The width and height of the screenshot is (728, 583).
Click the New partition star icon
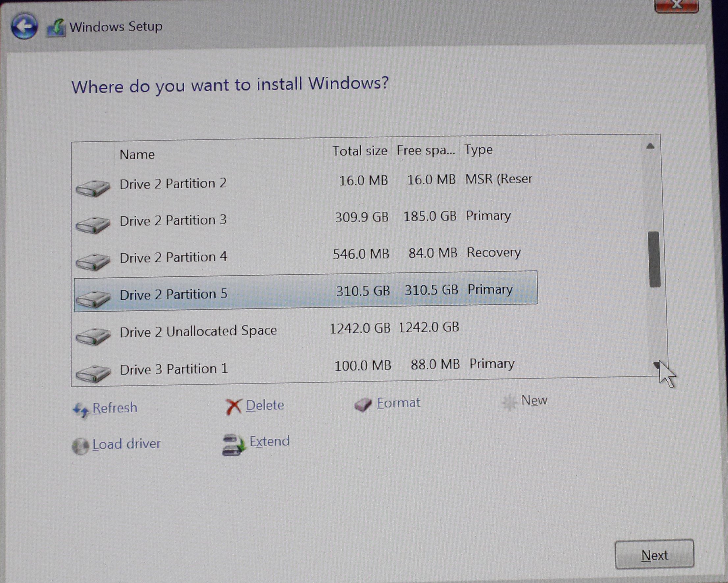click(509, 402)
